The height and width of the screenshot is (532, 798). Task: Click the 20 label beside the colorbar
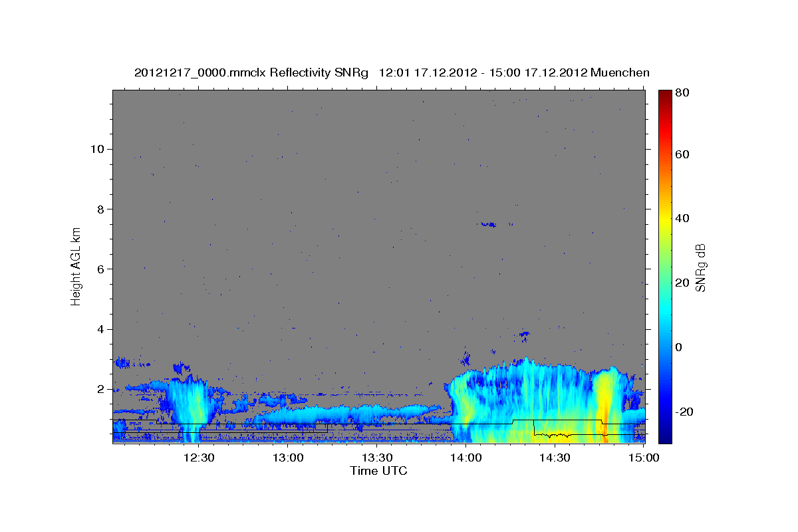[684, 283]
